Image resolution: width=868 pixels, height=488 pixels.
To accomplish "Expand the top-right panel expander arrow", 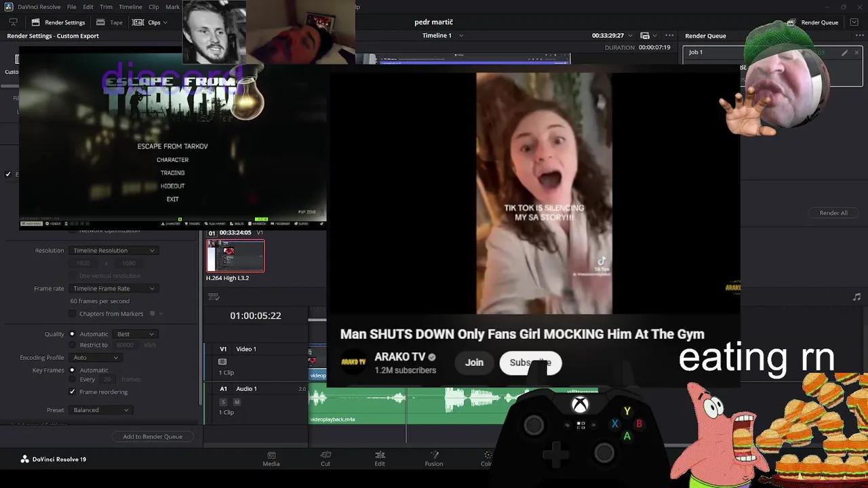I will coord(854,22).
